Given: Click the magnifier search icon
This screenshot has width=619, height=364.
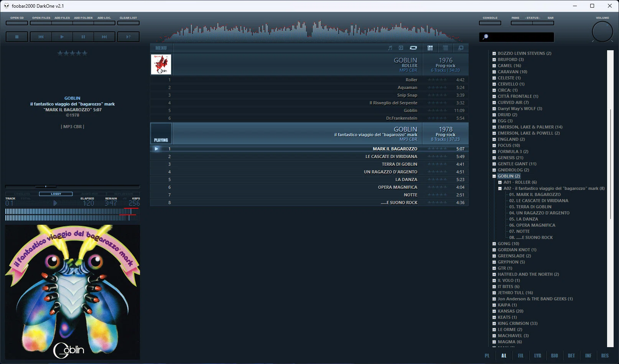Looking at the screenshot, I should click(485, 37).
